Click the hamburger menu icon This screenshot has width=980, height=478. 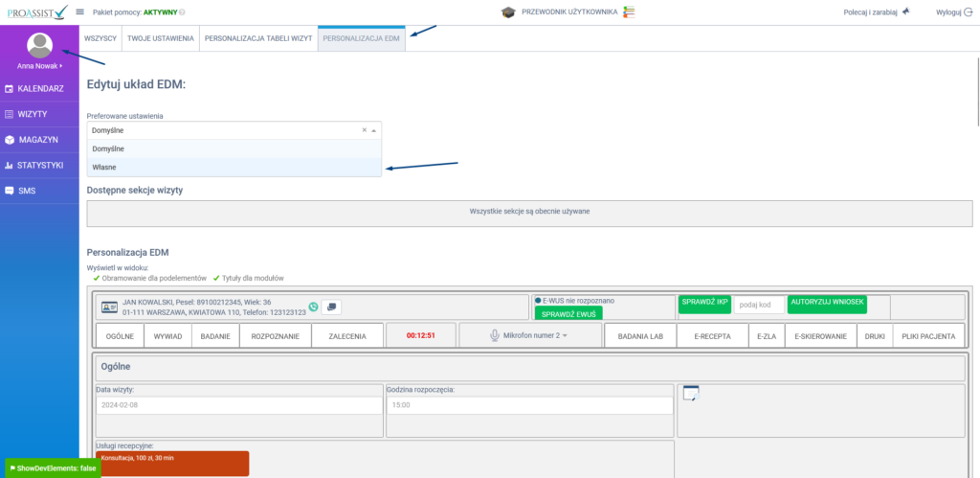[80, 12]
